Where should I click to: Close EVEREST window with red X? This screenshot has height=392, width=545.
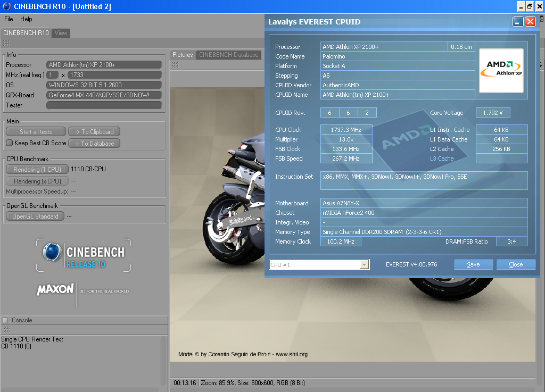coord(530,22)
